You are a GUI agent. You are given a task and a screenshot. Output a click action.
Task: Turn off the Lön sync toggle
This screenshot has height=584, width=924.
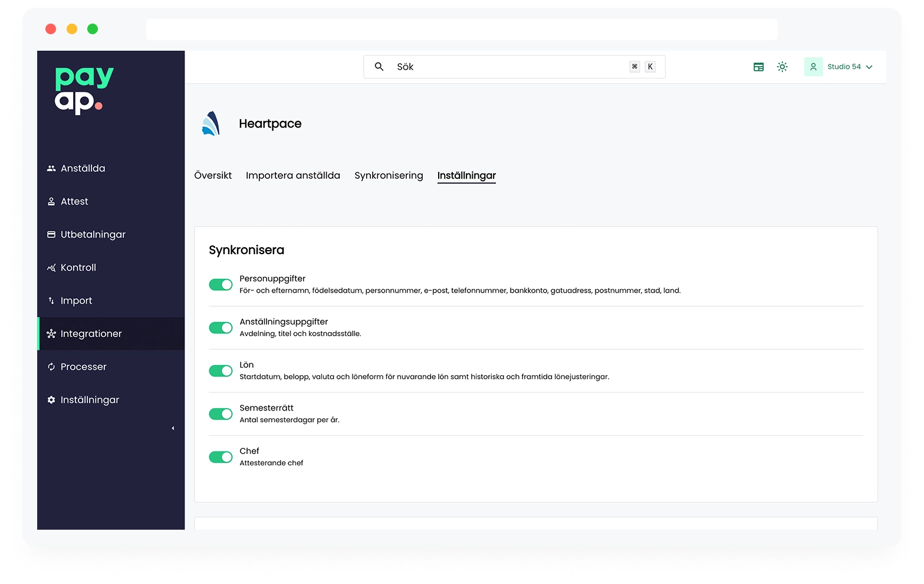[x=221, y=370]
